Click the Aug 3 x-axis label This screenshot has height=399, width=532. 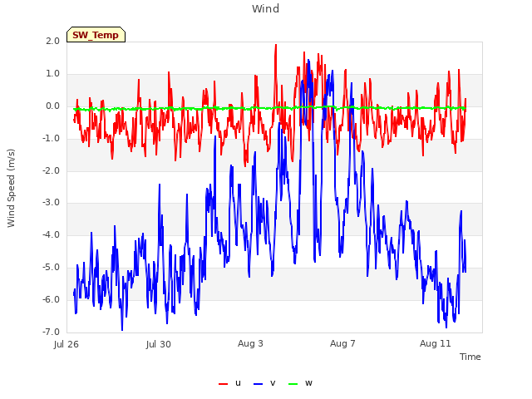[x=250, y=343]
